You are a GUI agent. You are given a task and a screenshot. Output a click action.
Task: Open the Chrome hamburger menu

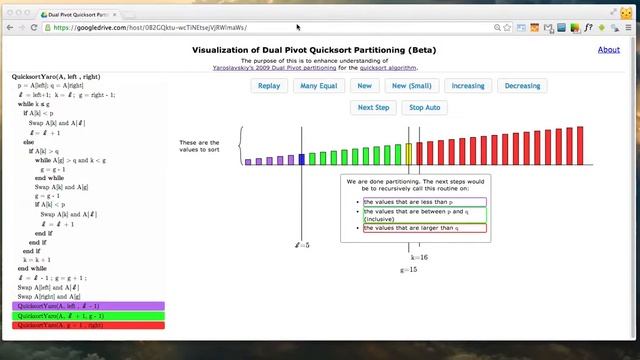point(628,28)
